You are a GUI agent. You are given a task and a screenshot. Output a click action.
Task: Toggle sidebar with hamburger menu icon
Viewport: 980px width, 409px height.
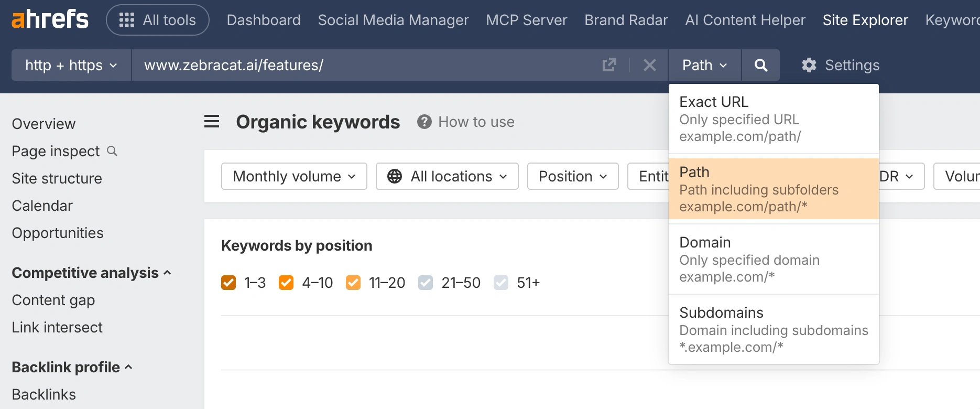pos(212,122)
